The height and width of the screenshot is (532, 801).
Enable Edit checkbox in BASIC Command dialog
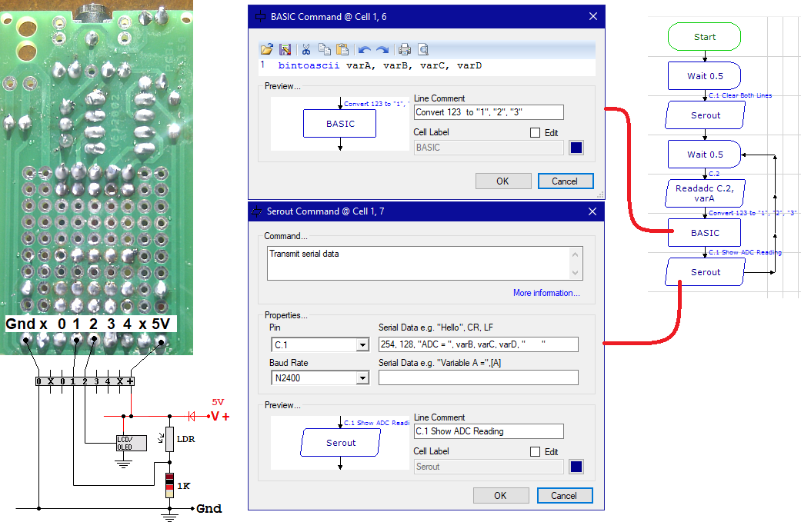coord(536,133)
